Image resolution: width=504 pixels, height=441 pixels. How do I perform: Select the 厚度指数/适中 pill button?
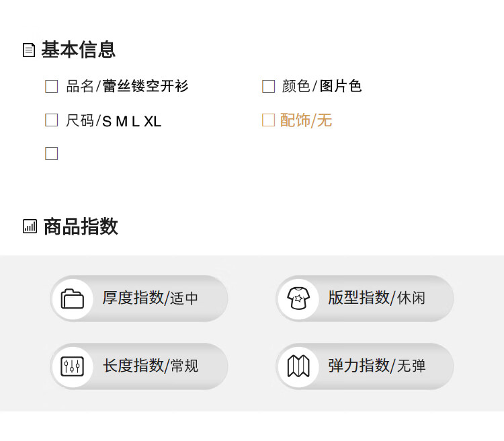139,298
